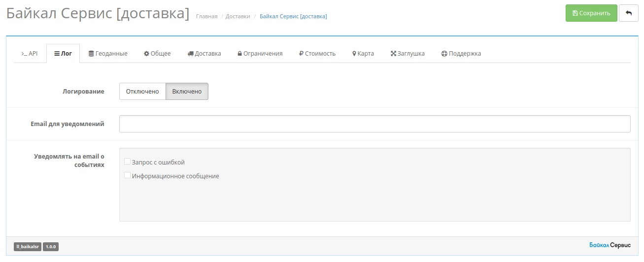
Task: Click the Байкал Сервис [доставка] breadcrumb
Action: 293,16
